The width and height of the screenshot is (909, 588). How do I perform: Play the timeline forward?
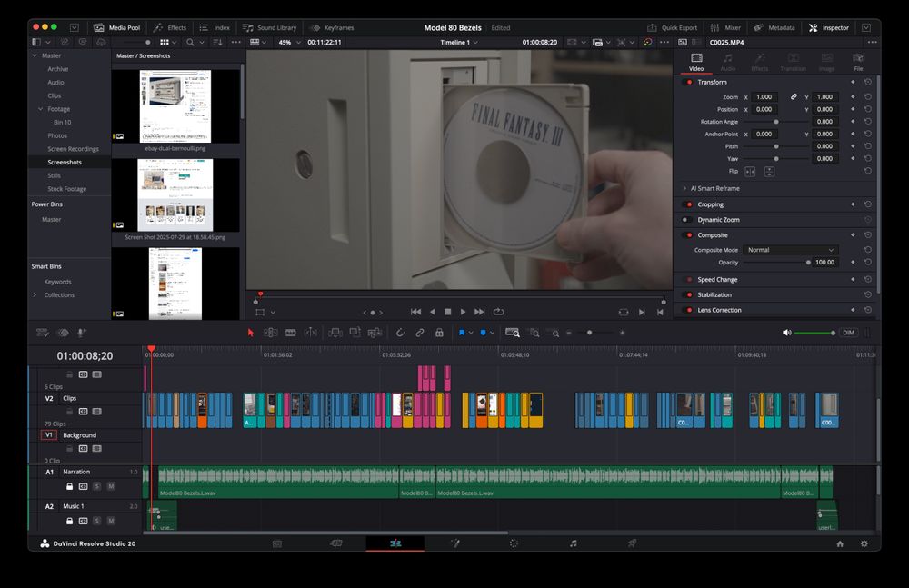(x=464, y=312)
